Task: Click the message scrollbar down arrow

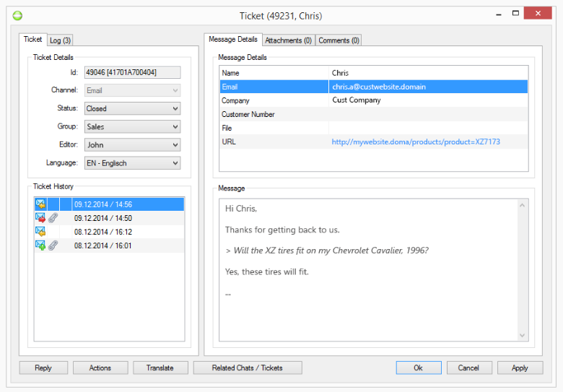Action: pos(523,335)
